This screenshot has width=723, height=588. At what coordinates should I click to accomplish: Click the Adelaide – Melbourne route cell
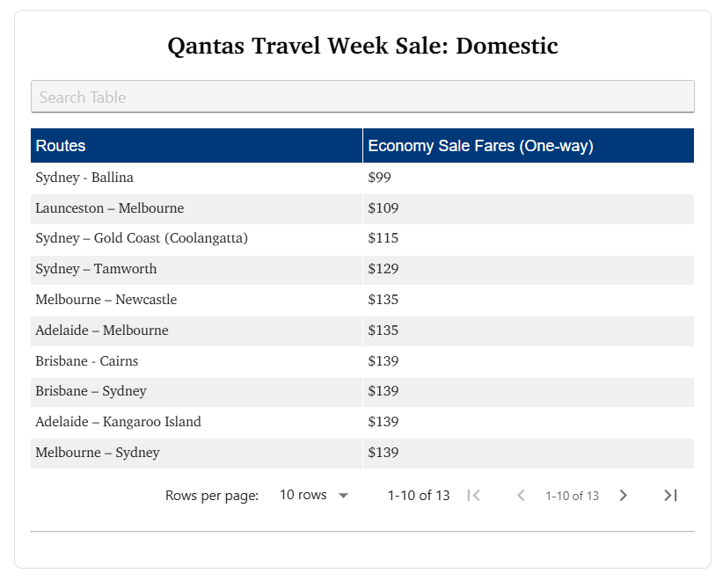[x=102, y=330]
